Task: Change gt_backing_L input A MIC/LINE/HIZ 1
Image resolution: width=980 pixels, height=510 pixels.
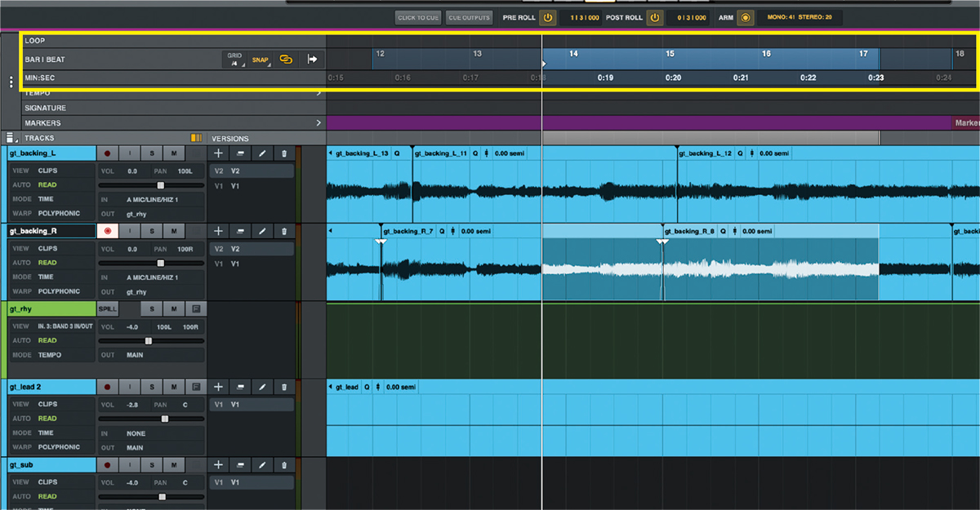Action: 151,199
